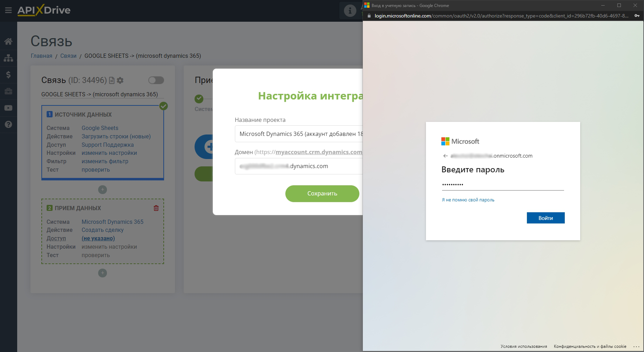
Task: Open the home icon in sidebar
Action: tap(8, 41)
